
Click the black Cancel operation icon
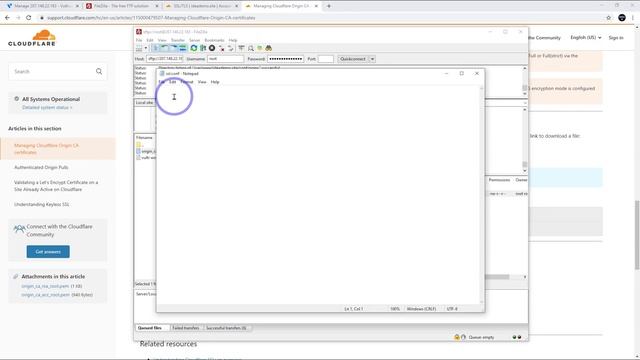212,48
